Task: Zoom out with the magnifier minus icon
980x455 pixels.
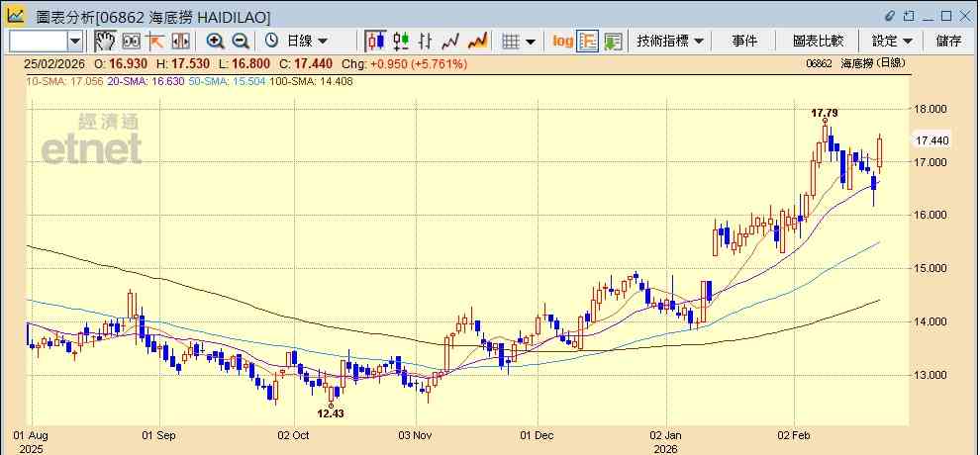Action: tap(241, 42)
